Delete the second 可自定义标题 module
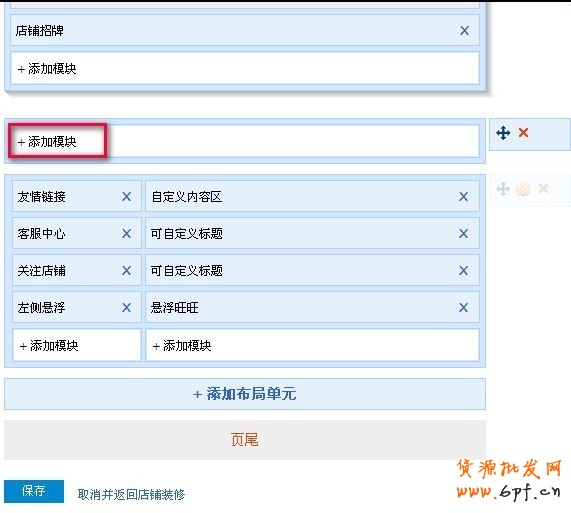This screenshot has height=513, width=571. [464, 271]
